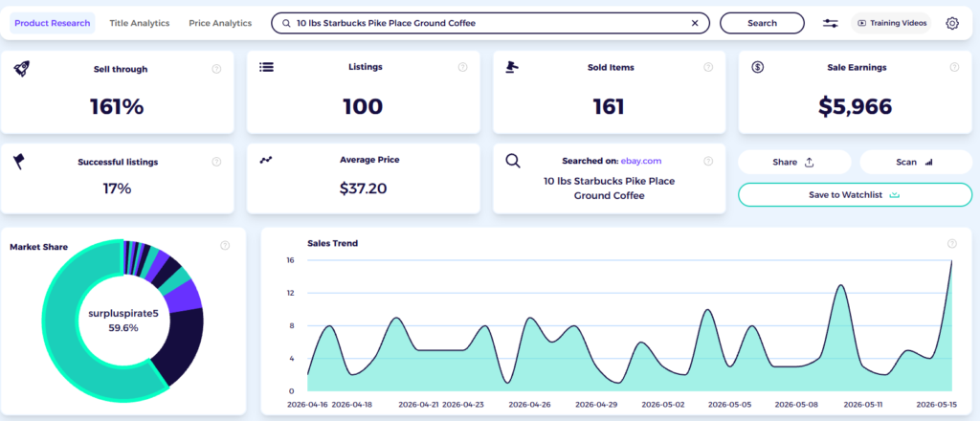Click the 161 sold items value

pos(609,107)
